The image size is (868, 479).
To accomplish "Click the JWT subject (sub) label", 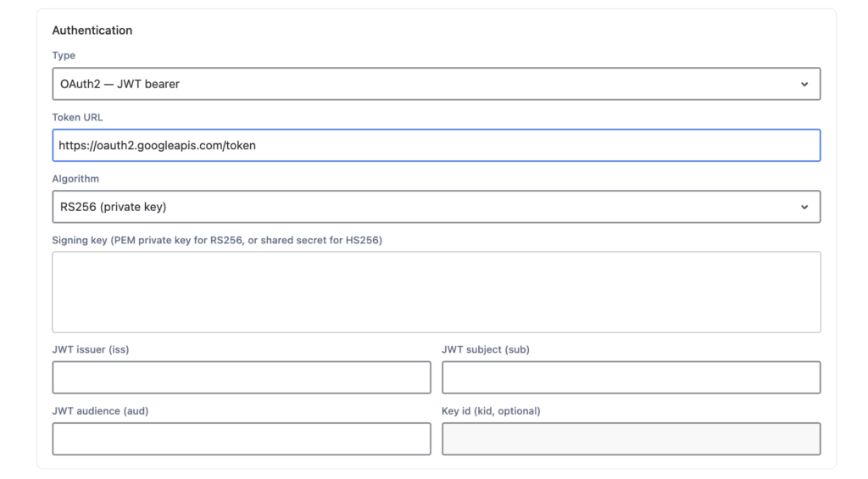I will point(486,349).
